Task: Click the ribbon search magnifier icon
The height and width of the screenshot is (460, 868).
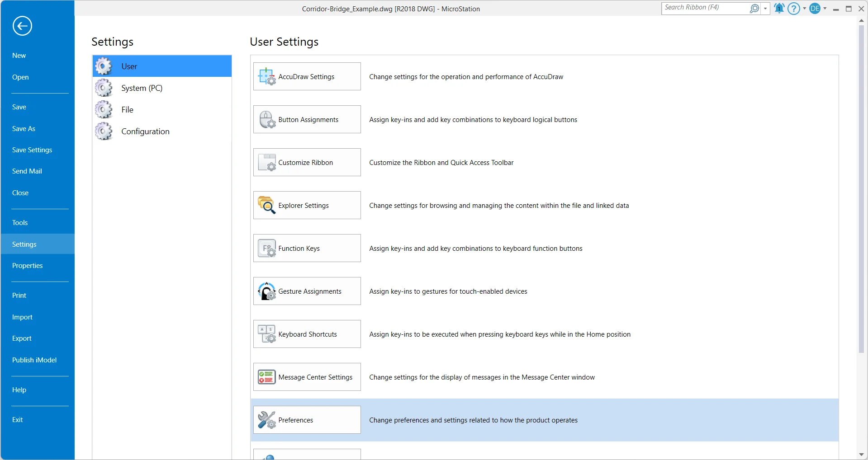Action: coord(754,8)
